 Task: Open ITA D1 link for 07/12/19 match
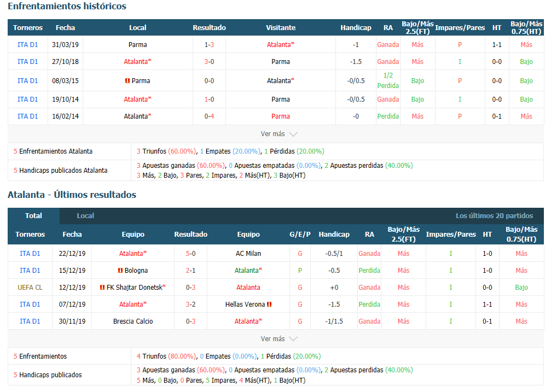(x=30, y=304)
